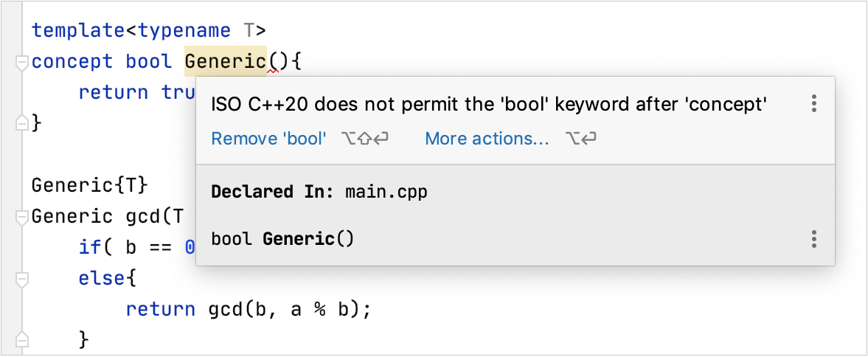Viewport: 868px width, 357px height.
Task: Click the 'template' keyword on the first line
Action: [x=78, y=31]
